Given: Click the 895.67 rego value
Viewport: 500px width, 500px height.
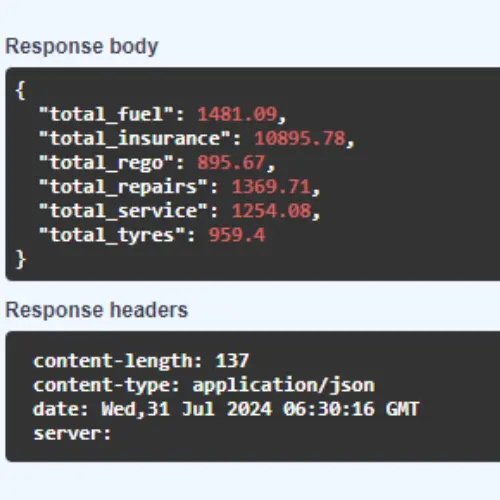Looking at the screenshot, I should click(231, 163).
